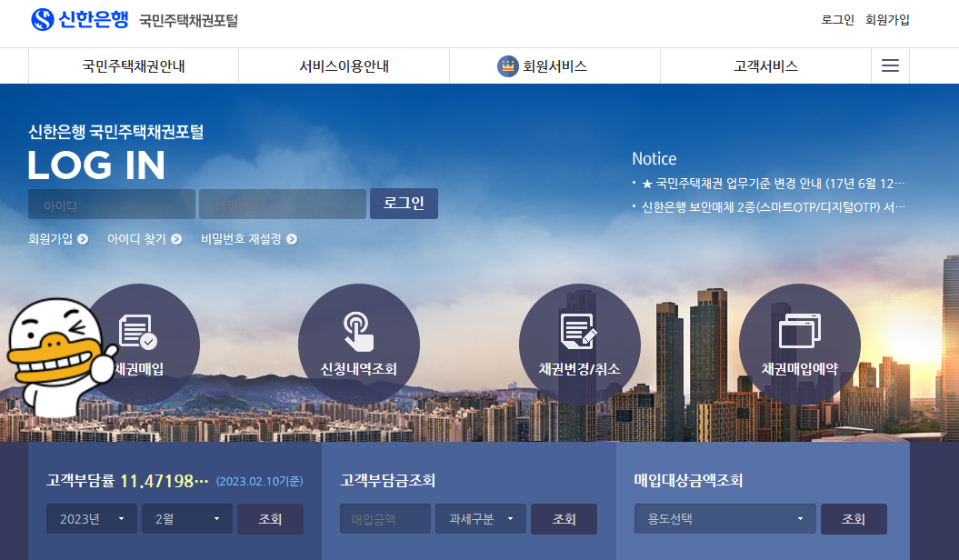959x560 pixels.
Task: Expand the 용도선택 dropdown
Action: (x=725, y=519)
